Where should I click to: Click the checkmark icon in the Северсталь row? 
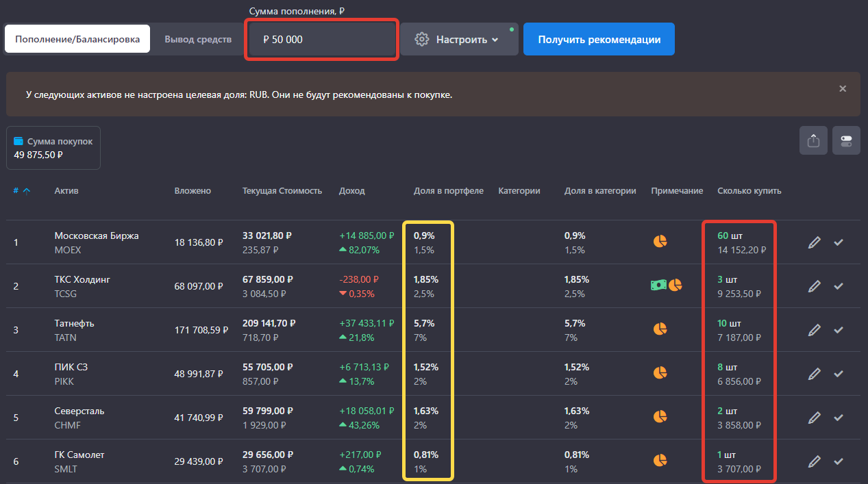(x=839, y=418)
